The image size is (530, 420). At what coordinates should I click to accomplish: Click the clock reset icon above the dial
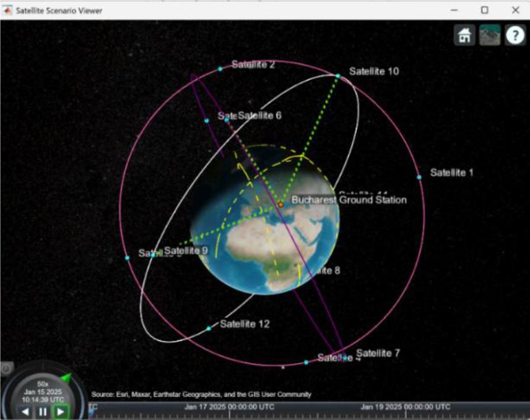coord(6,369)
